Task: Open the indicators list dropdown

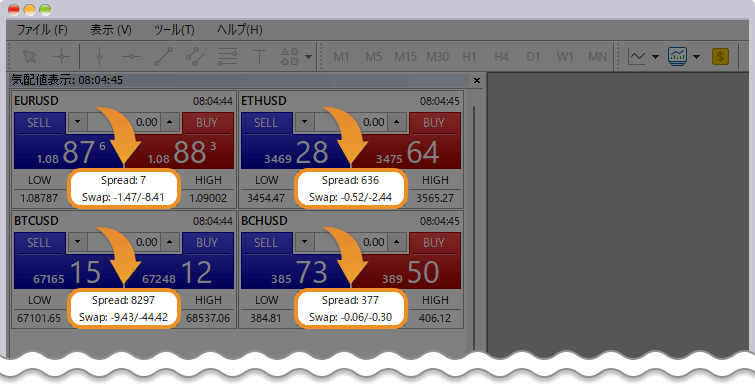Action: (x=696, y=57)
